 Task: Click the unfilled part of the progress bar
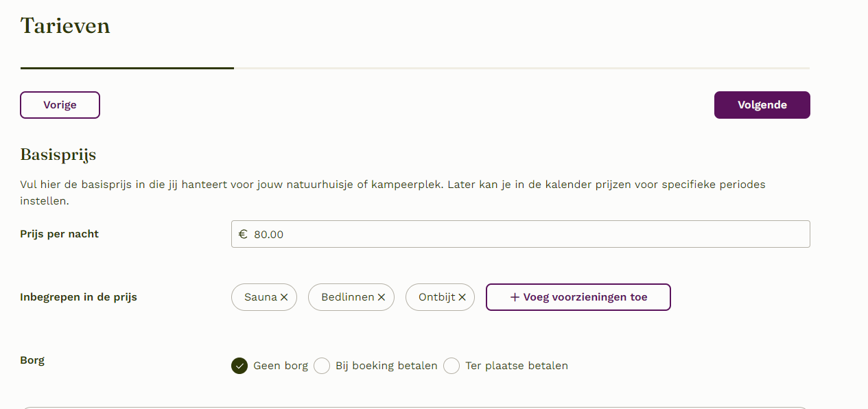click(521, 68)
